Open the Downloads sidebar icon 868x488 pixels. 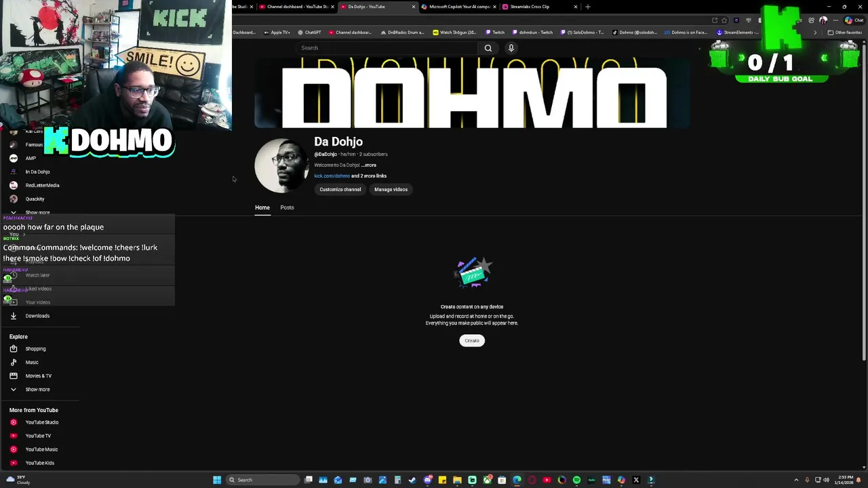point(13,316)
